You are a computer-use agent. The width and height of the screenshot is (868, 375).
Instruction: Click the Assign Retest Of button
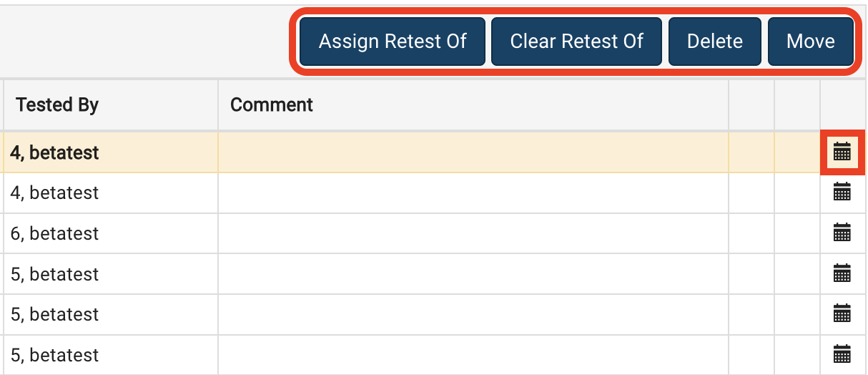(393, 42)
